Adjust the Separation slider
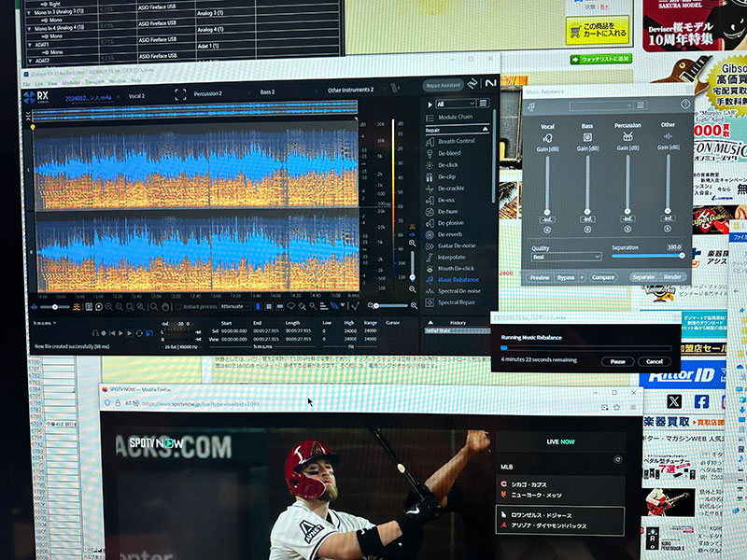This screenshot has width=747, height=560. (648, 256)
